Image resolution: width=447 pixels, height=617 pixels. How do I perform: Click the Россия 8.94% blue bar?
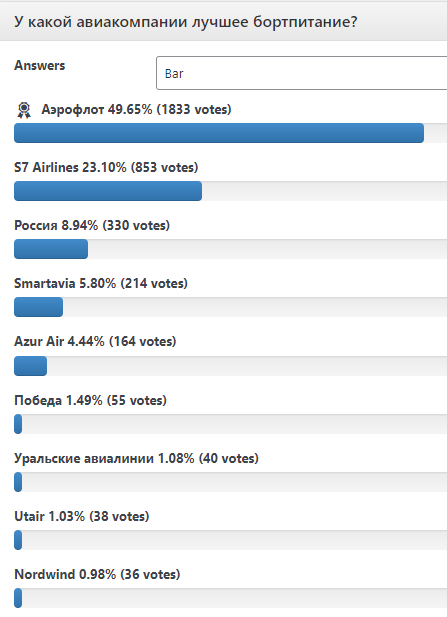pyautogui.click(x=51, y=249)
